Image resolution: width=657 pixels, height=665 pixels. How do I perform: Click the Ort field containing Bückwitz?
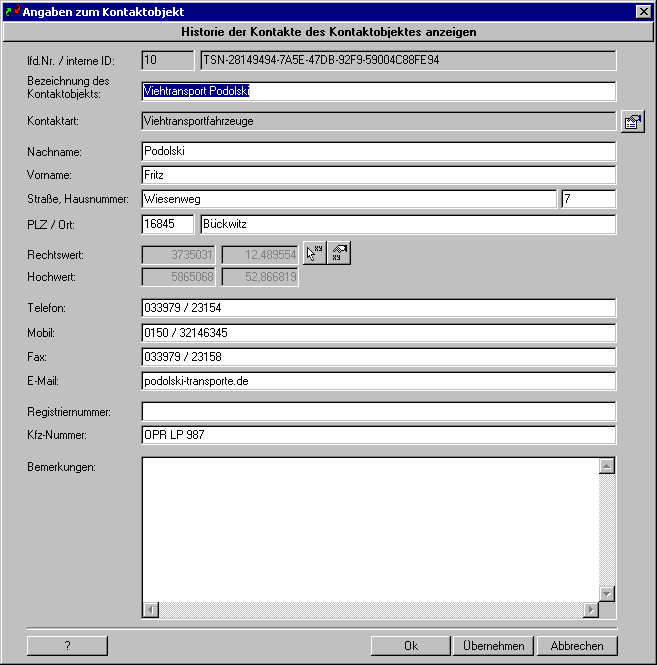click(408, 224)
